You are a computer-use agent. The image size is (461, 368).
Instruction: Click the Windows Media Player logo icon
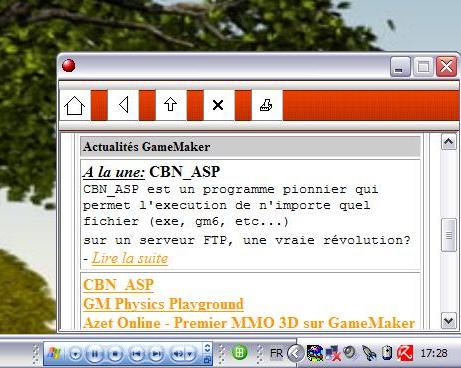tap(54, 353)
